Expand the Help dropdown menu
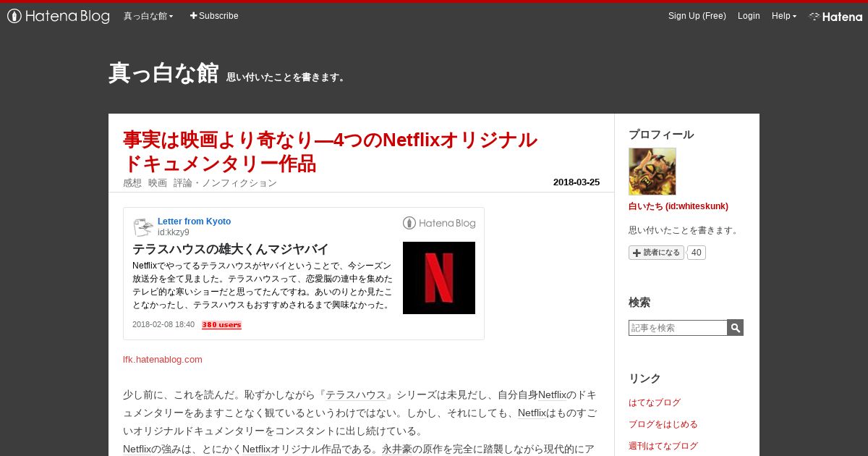This screenshot has width=868, height=456. (783, 16)
